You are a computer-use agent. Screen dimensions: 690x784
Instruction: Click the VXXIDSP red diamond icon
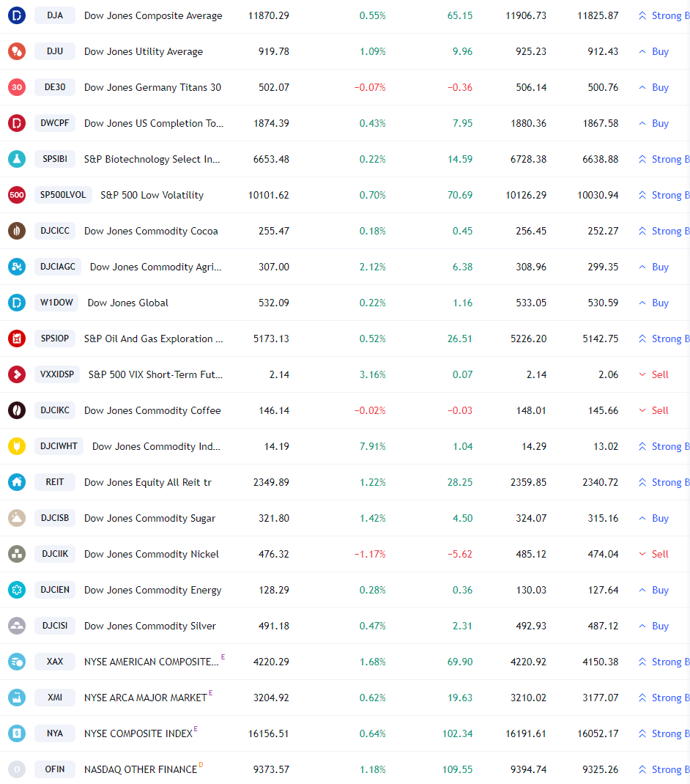17,374
